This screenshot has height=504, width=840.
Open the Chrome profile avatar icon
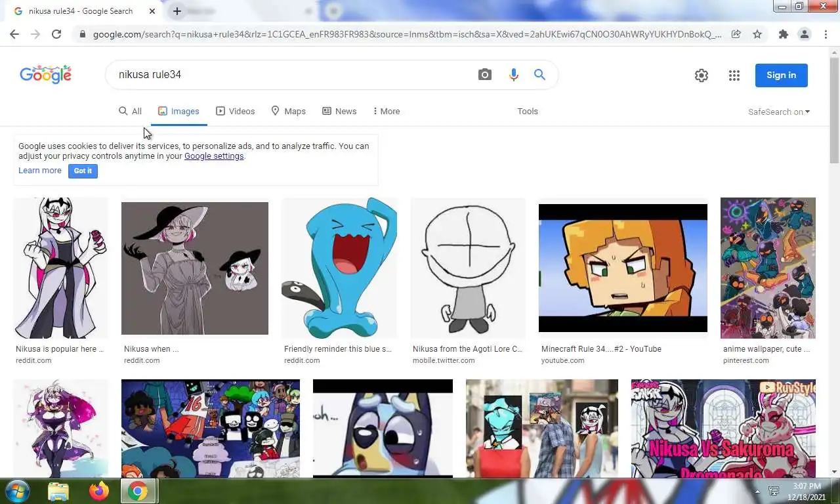(x=804, y=34)
